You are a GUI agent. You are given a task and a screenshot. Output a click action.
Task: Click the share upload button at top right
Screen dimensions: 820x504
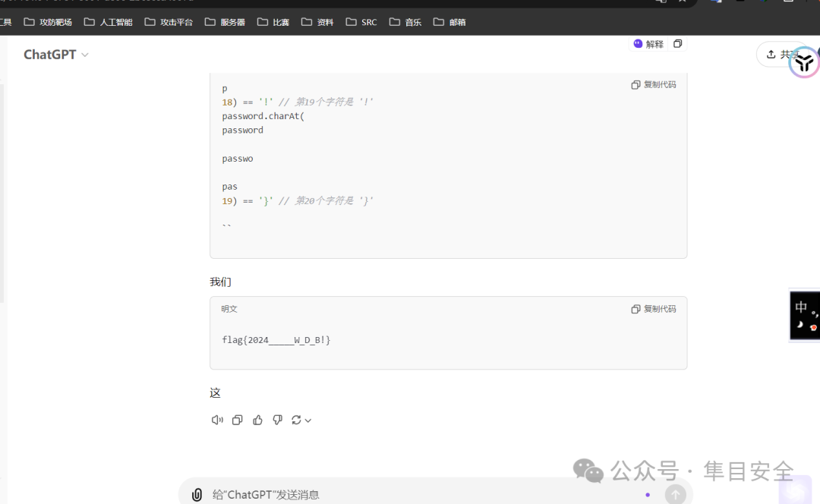781,55
